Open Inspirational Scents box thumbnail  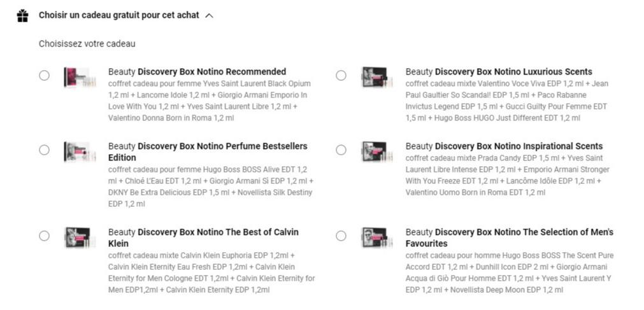coord(374,151)
